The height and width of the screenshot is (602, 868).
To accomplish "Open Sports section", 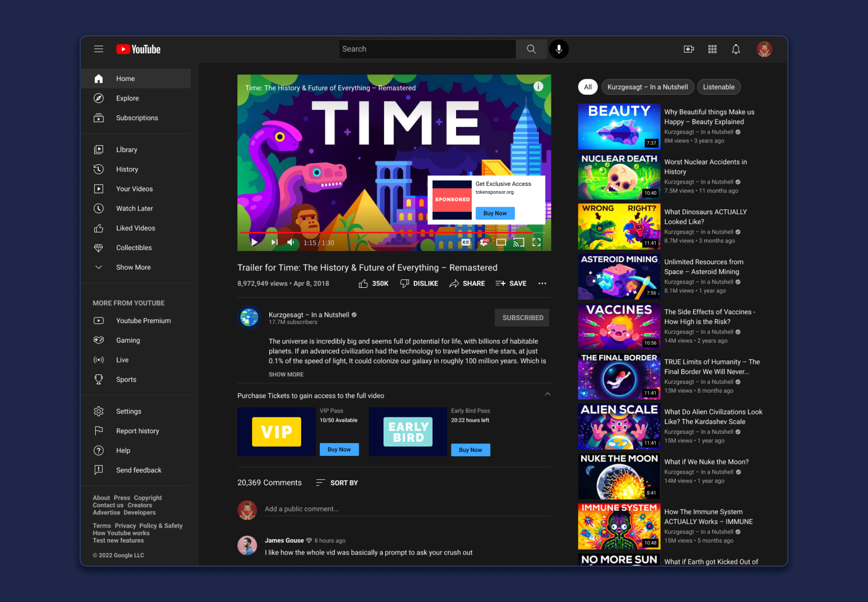I will tap(136, 379).
